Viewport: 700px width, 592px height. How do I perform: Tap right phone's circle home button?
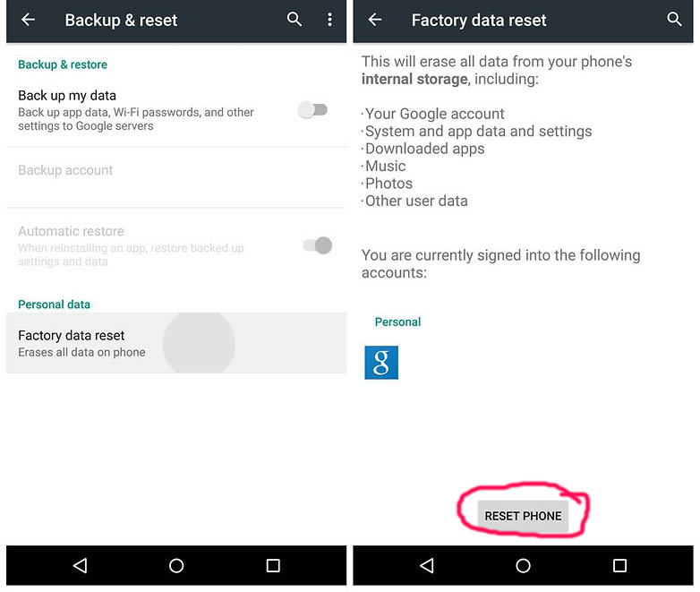coord(524,566)
